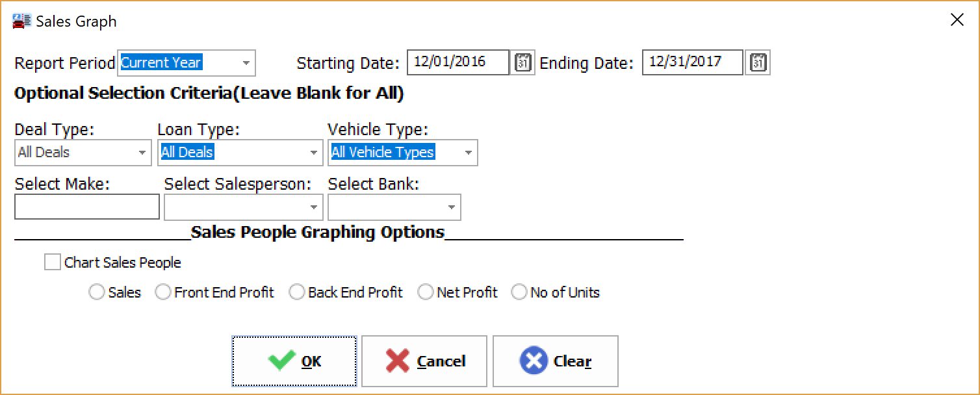This screenshot has height=395, width=980.
Task: Expand the Vehicle Type dropdown
Action: coord(468,152)
